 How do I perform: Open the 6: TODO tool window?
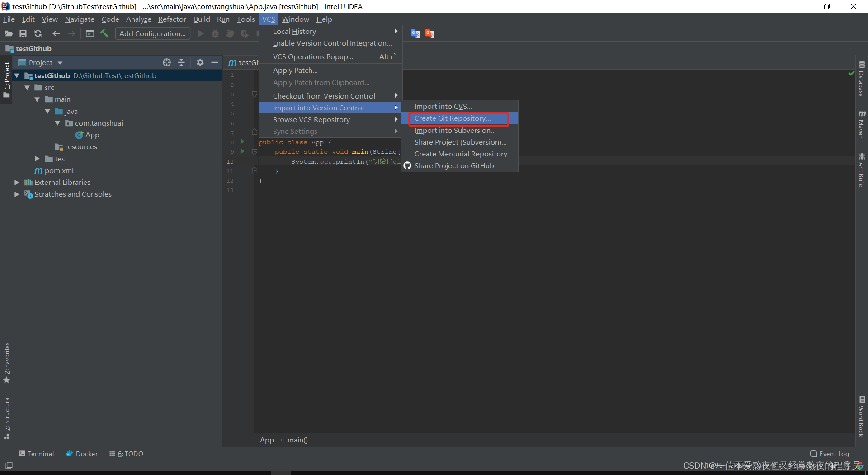pyautogui.click(x=126, y=453)
